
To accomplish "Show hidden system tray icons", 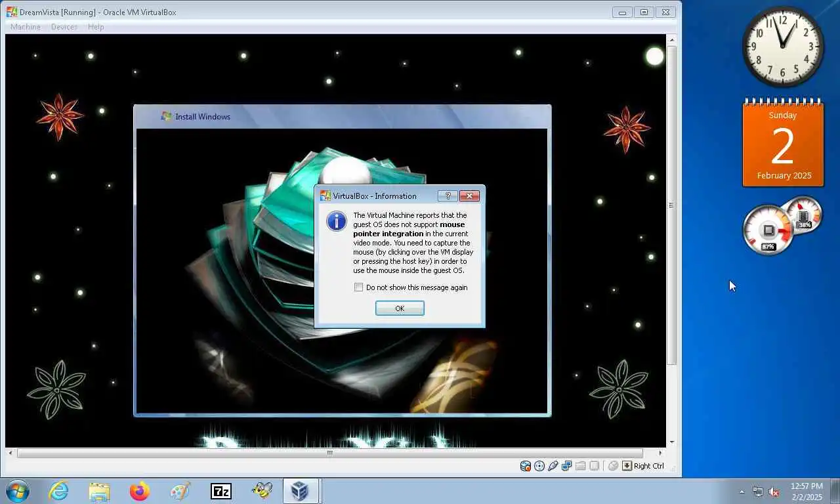I will point(742,492).
